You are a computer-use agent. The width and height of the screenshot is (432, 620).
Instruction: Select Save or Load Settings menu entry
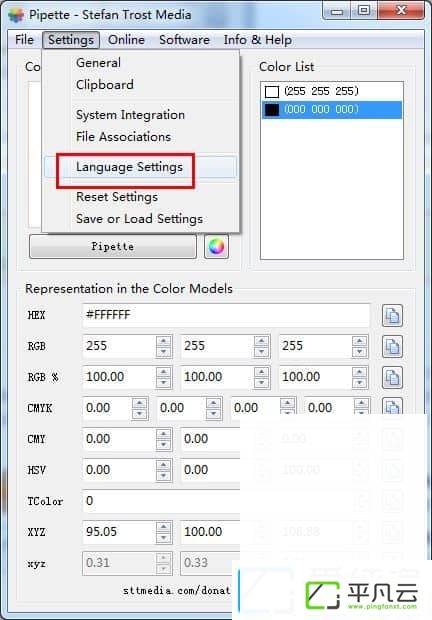tap(140, 219)
